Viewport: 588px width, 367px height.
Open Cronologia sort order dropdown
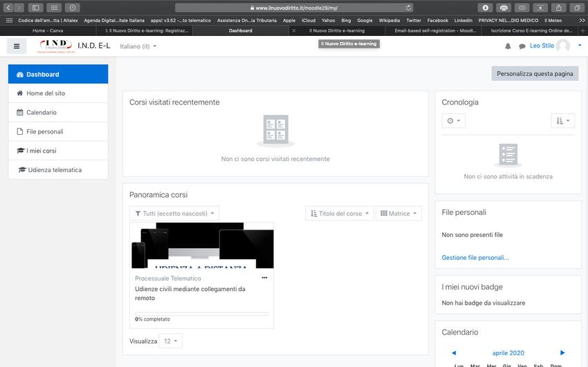[x=563, y=120]
